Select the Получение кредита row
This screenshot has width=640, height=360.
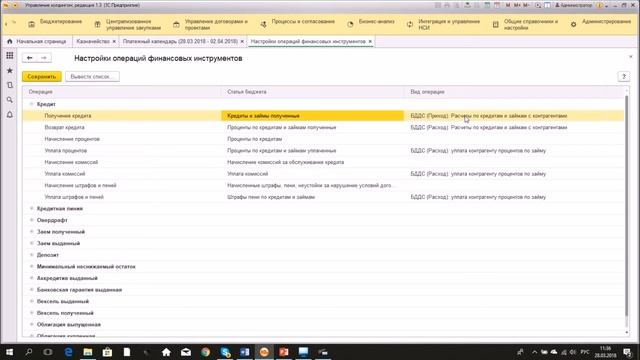click(x=323, y=116)
